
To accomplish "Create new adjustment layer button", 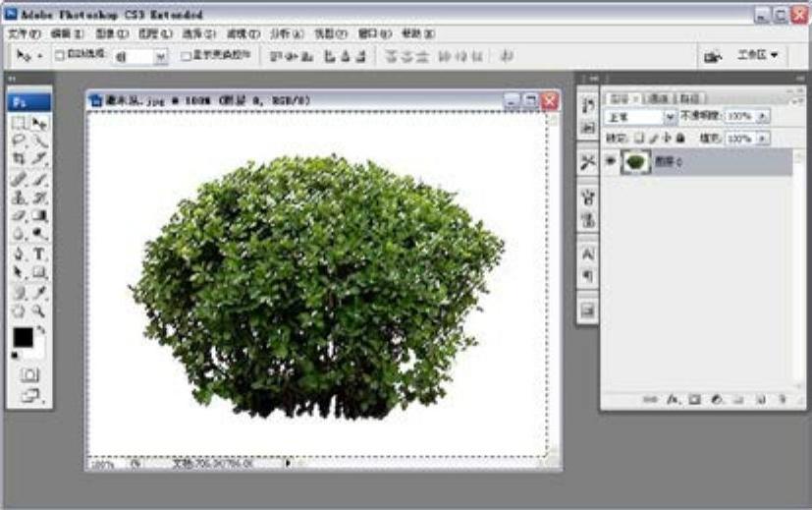I will tap(717, 399).
